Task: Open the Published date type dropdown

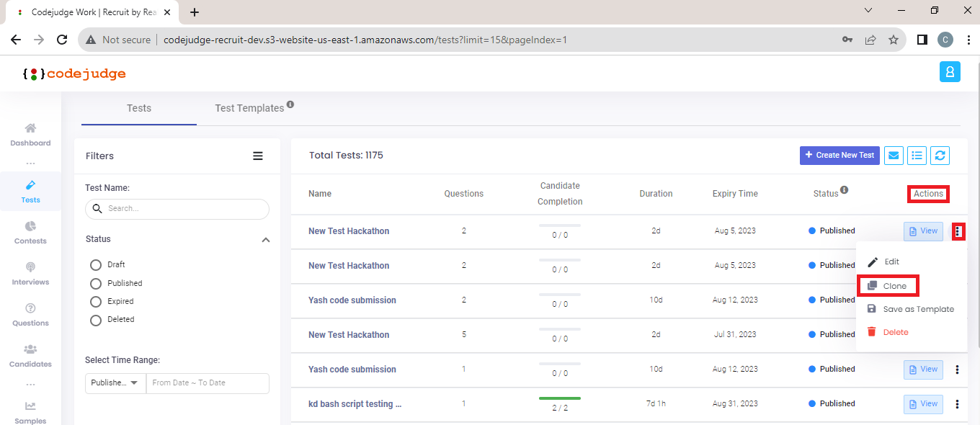Action: pyautogui.click(x=114, y=382)
